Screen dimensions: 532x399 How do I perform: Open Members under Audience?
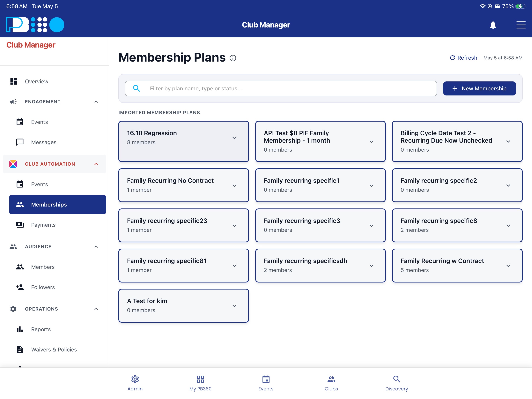pyautogui.click(x=57, y=267)
